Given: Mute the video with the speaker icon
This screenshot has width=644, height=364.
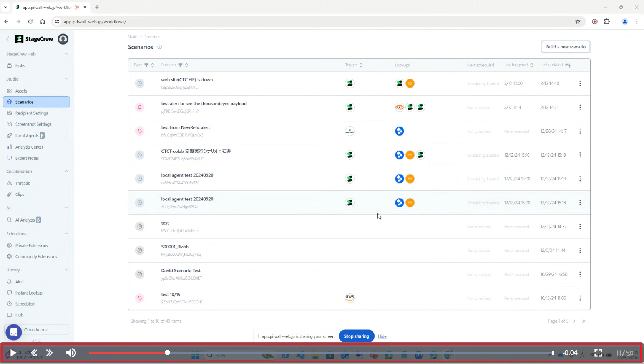Looking at the screenshot, I should coord(71,353).
